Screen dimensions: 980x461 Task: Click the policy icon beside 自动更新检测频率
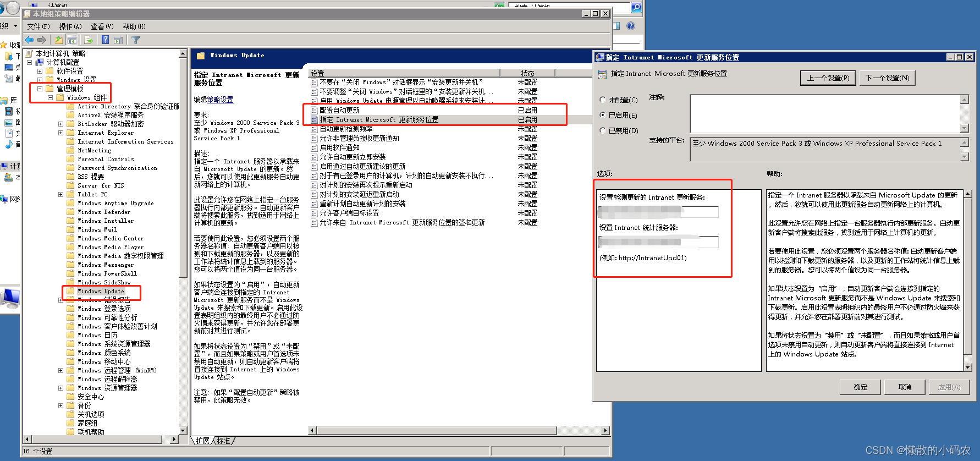[315, 129]
